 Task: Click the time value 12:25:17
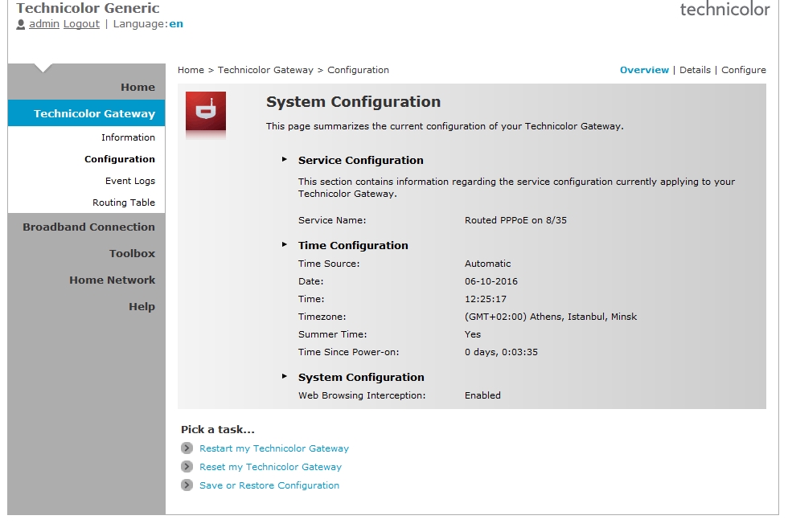pos(486,299)
